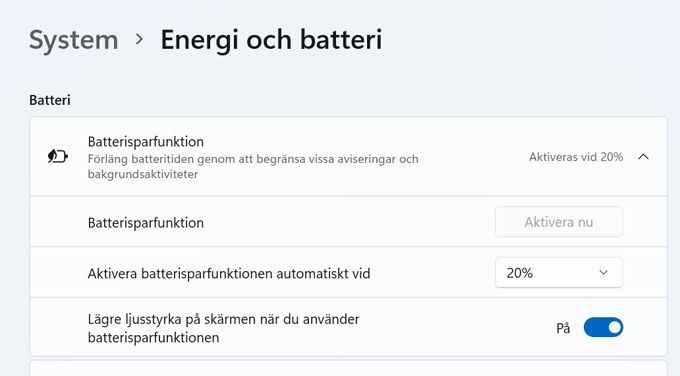Image resolution: width=680 pixels, height=376 pixels.
Task: Click Aktivera batterisparfunktionen automatiskt vid row label
Action: point(229,274)
